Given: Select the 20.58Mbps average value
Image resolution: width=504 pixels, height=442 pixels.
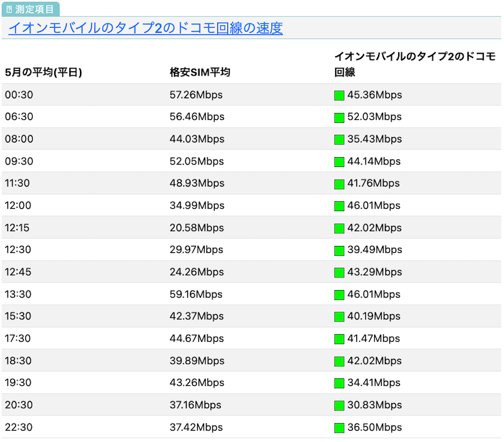Looking at the screenshot, I should tap(197, 228).
